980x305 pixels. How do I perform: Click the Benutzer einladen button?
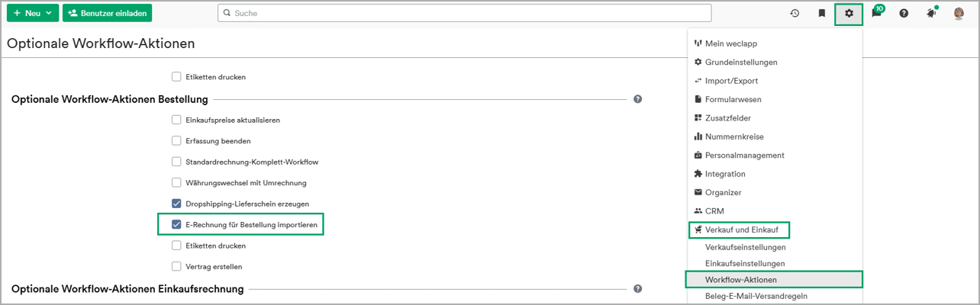pos(107,13)
